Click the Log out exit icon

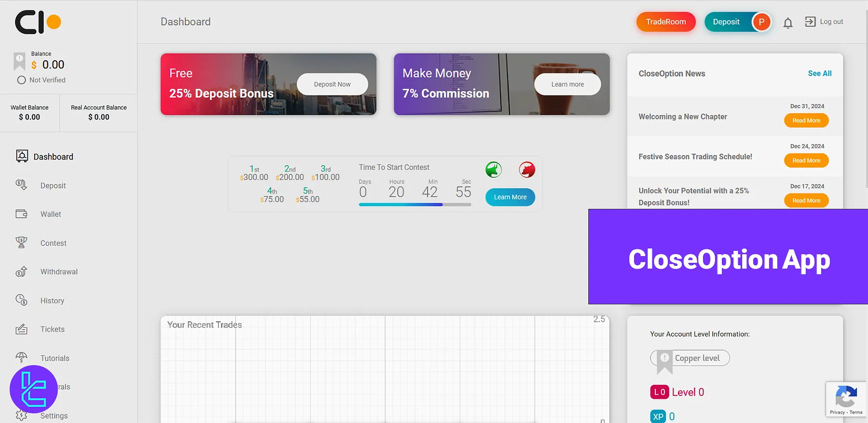(810, 22)
